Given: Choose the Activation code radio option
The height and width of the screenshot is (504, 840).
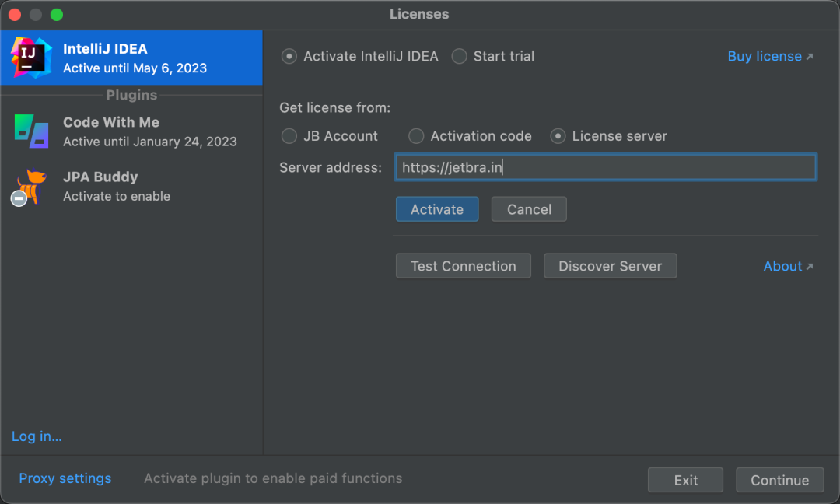Looking at the screenshot, I should pyautogui.click(x=416, y=136).
